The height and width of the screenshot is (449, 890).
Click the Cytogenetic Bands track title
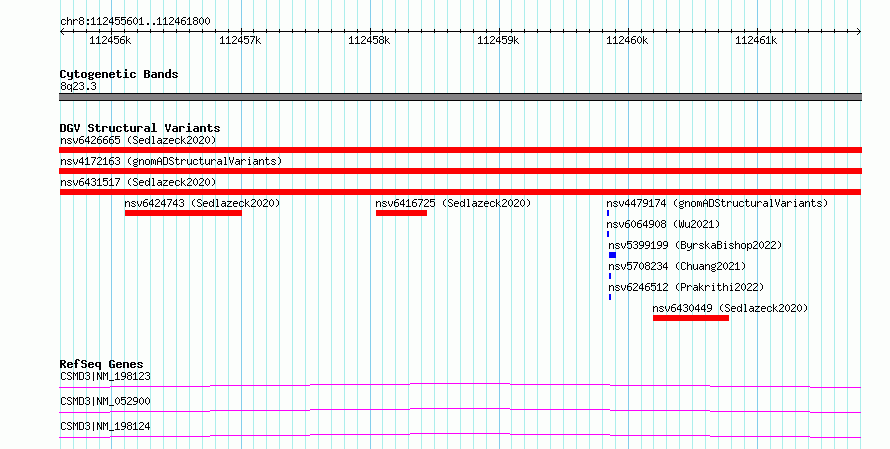point(119,74)
